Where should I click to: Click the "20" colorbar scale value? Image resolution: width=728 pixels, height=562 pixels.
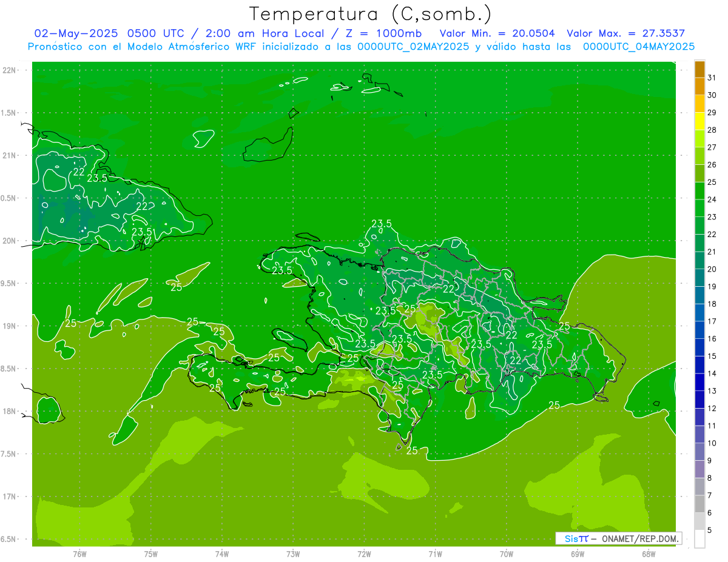tap(712, 270)
